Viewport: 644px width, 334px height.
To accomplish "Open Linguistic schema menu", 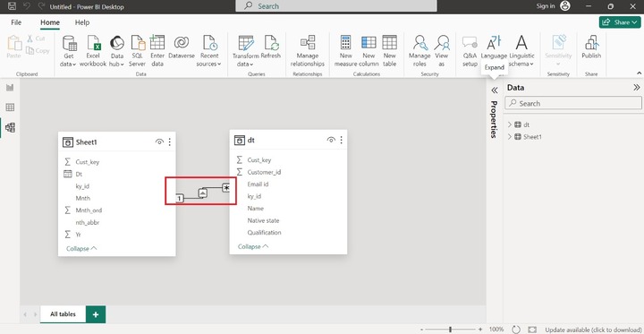I will [521, 51].
